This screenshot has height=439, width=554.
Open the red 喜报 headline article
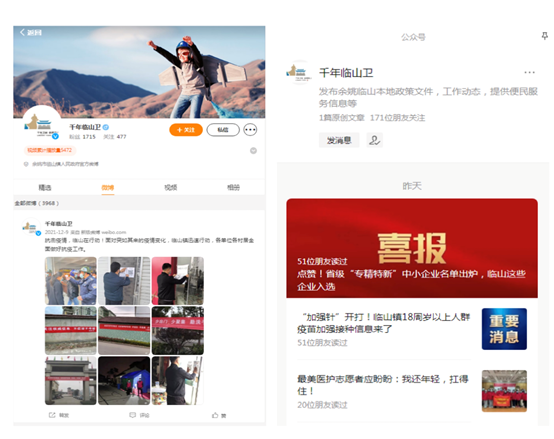click(x=412, y=248)
